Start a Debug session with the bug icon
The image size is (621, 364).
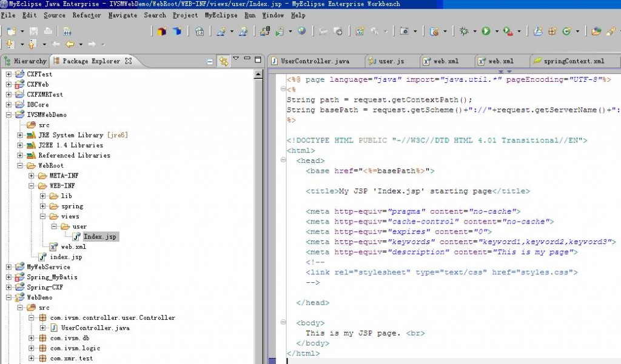(x=465, y=30)
